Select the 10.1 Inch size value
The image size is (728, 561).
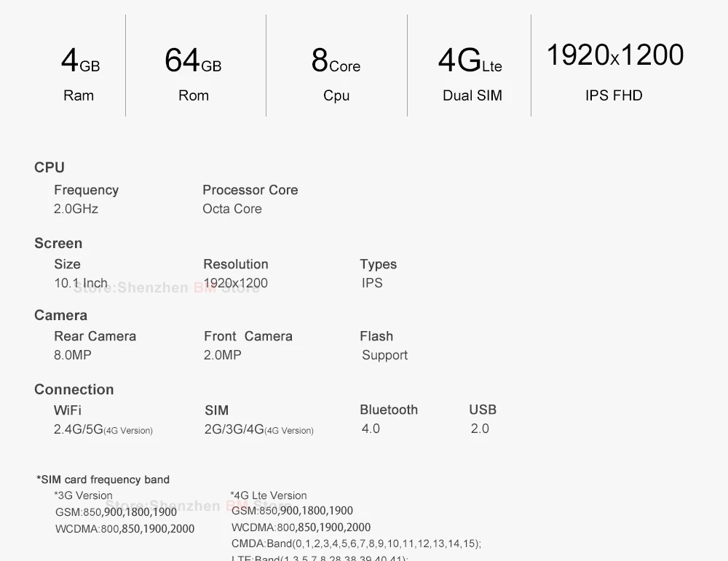(81, 283)
